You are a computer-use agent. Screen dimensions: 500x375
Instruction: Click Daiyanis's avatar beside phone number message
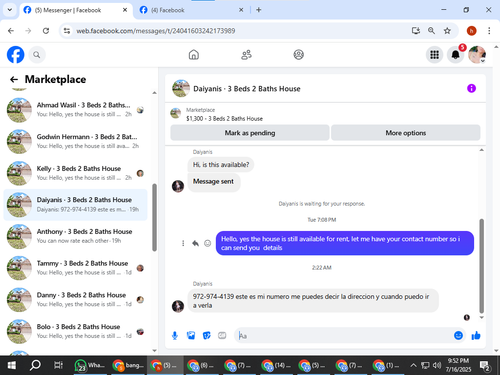[x=178, y=306]
